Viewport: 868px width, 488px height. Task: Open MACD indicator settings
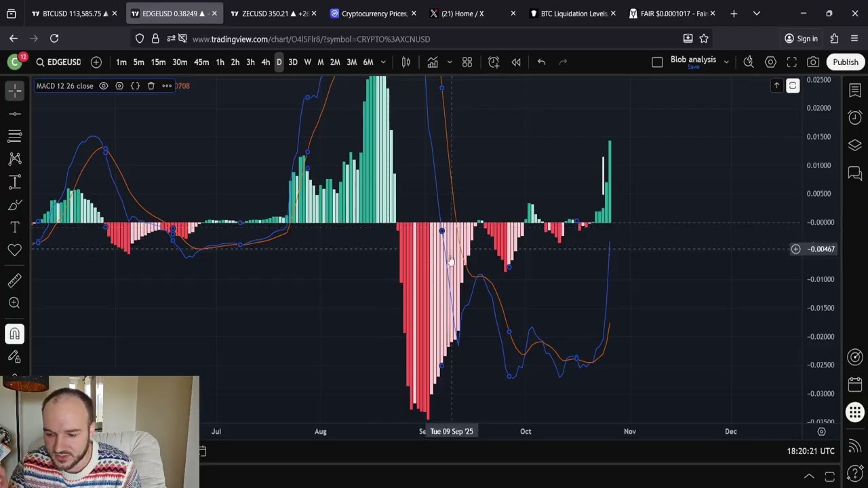(x=119, y=86)
